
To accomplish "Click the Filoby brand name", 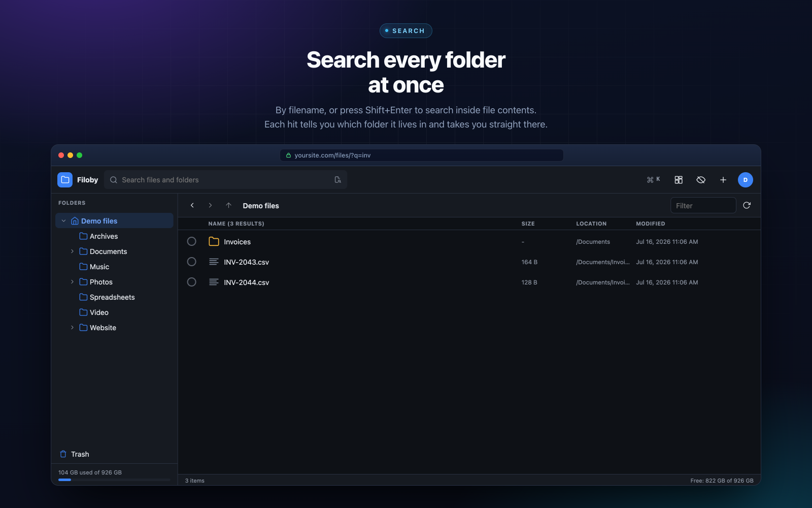I will (87, 180).
